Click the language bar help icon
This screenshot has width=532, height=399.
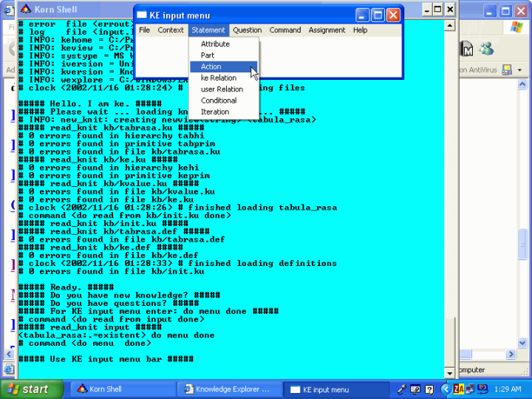pyautogui.click(x=429, y=389)
